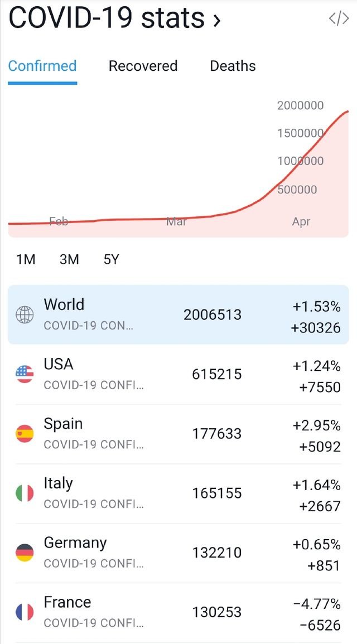Switch to the Recovered tab
This screenshot has height=644, width=357.
[143, 66]
